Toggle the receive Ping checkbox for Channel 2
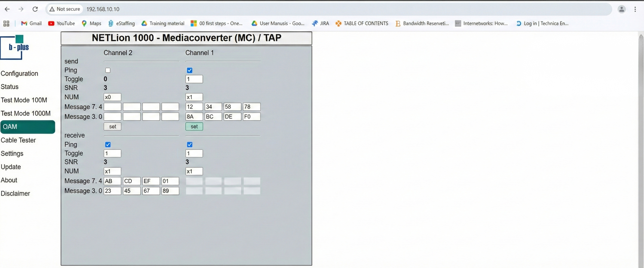Viewport: 644px width, 268px height. 108,145
